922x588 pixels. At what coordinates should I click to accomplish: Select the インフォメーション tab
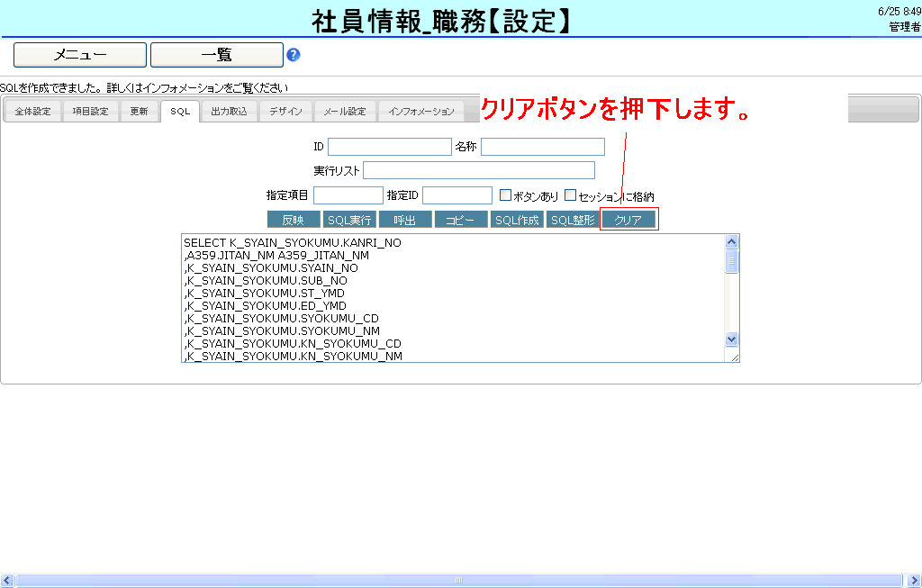421,112
